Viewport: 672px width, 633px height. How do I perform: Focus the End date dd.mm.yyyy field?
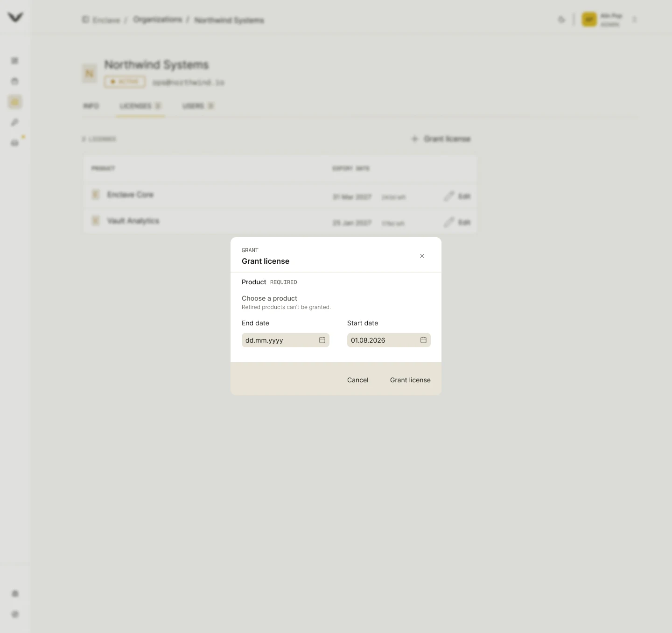tap(286, 340)
